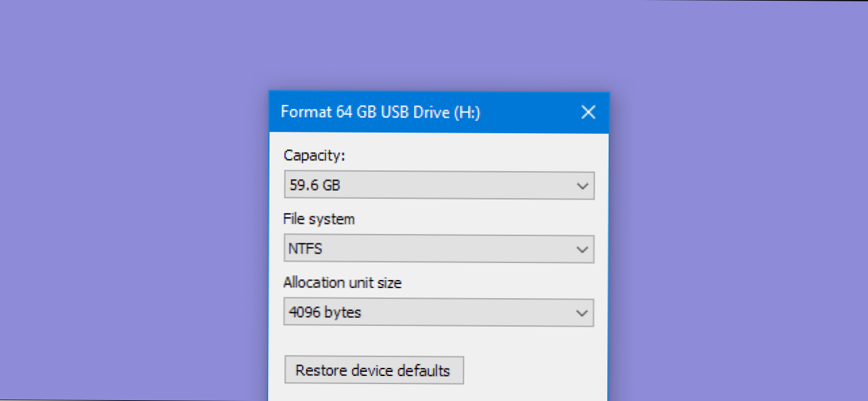Expand the Capacity dropdown arrow

(x=582, y=186)
